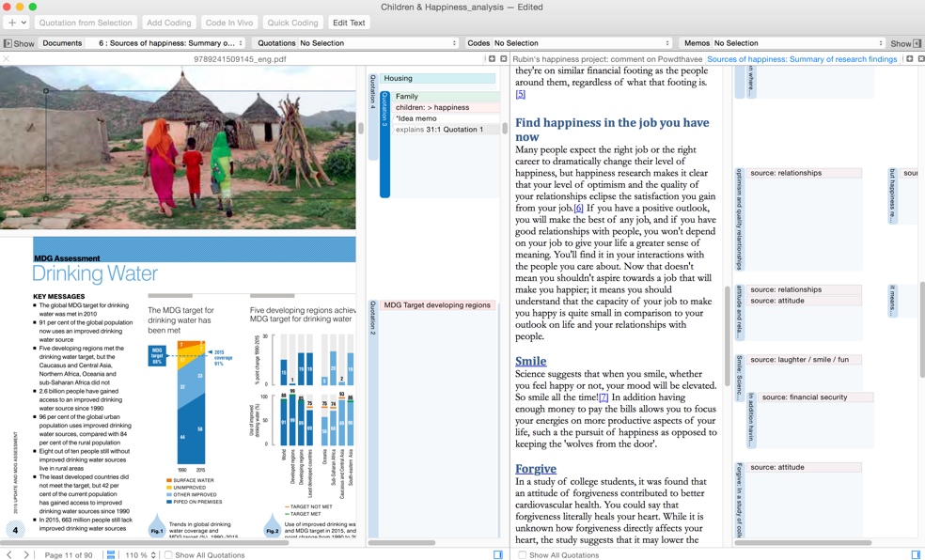The height and width of the screenshot is (560, 925).
Task: Go to next page of PDF
Action: point(26,554)
